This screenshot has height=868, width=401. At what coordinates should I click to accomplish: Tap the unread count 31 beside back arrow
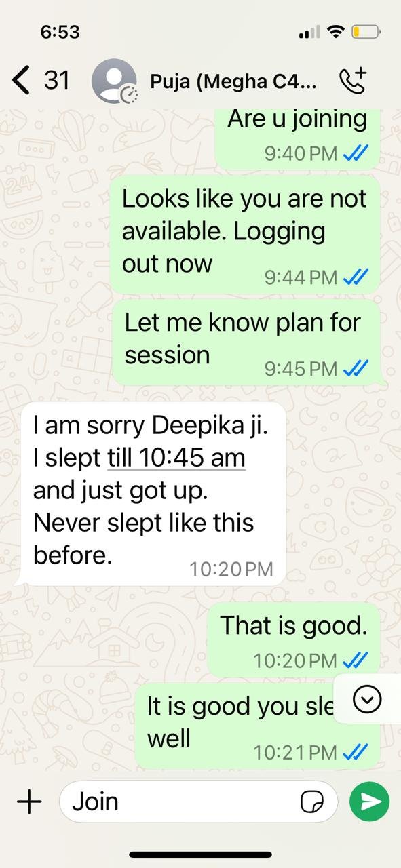[57, 81]
